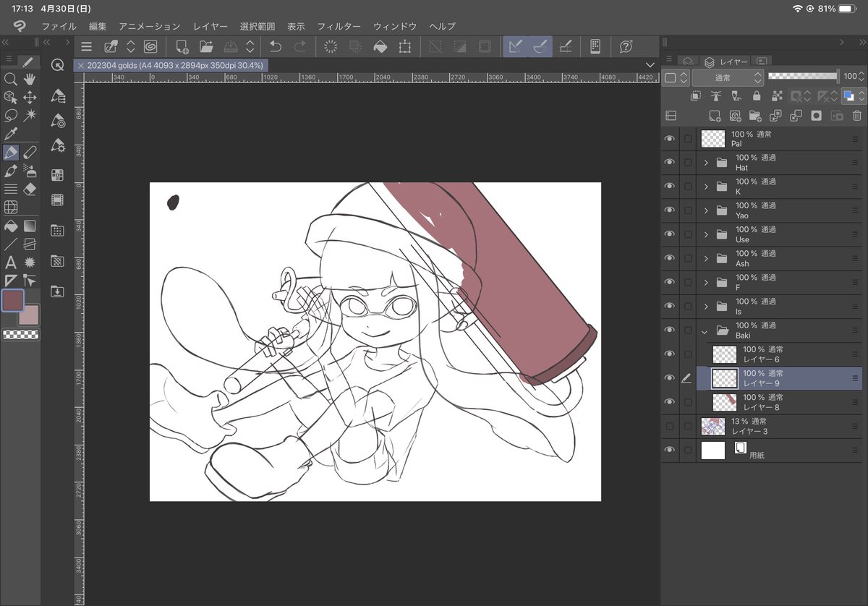Open the 編集 menu
This screenshot has width=868, height=606.
[x=98, y=26]
